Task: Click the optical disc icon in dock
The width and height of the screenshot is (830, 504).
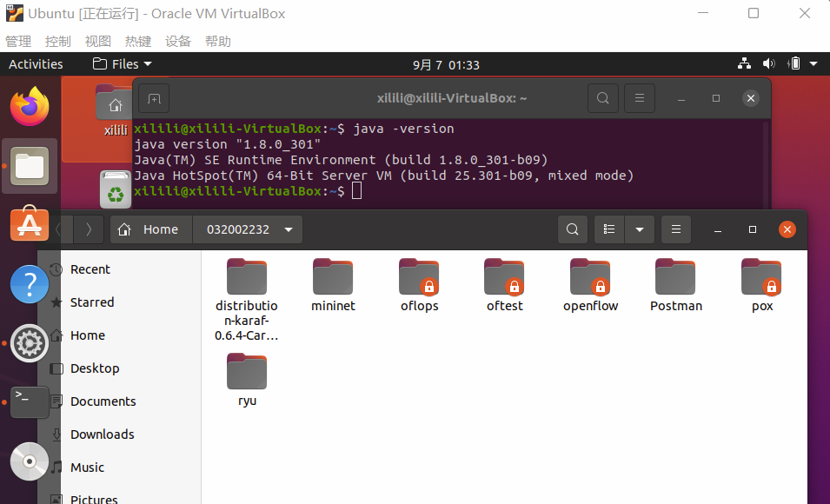Action: pyautogui.click(x=30, y=461)
